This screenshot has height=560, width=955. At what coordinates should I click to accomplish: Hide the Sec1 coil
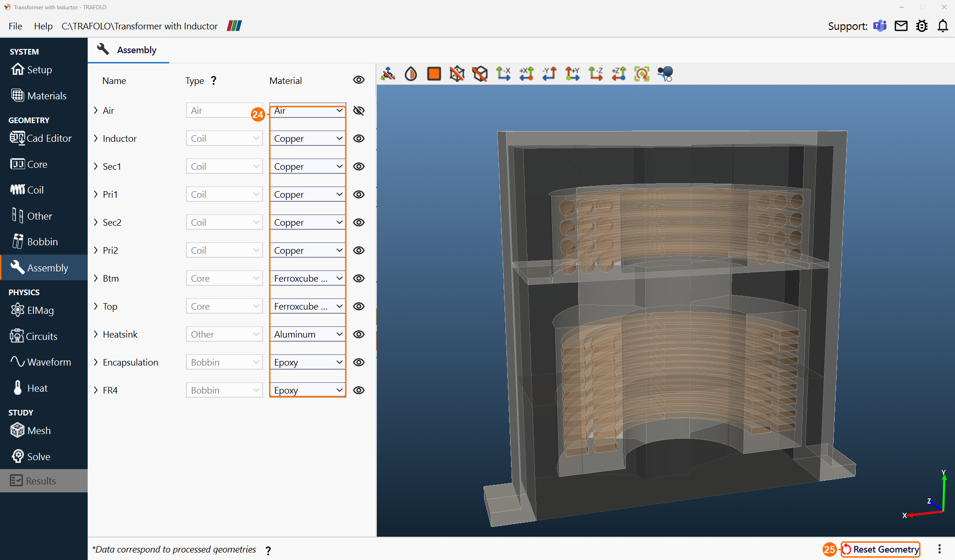point(359,166)
